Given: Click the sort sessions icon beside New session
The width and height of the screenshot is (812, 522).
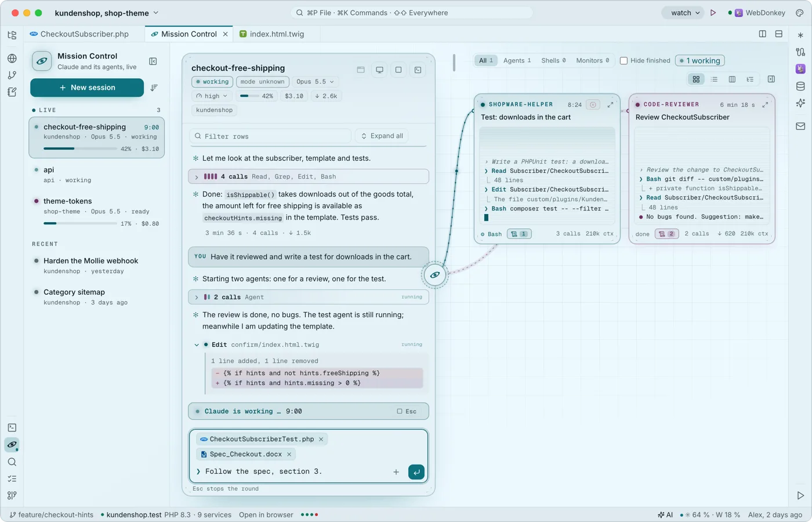Looking at the screenshot, I should coord(154,88).
